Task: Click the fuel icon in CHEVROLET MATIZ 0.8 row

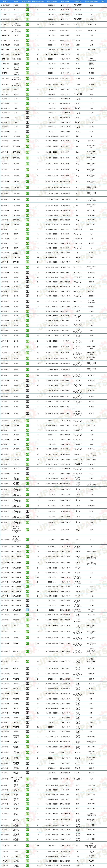Action: (x=28, y=24)
